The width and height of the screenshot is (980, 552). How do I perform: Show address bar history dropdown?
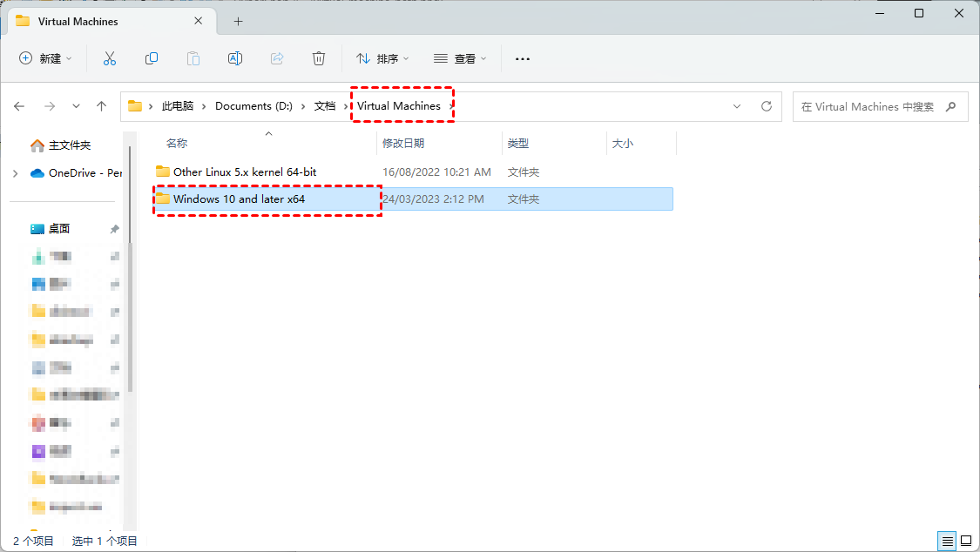737,106
